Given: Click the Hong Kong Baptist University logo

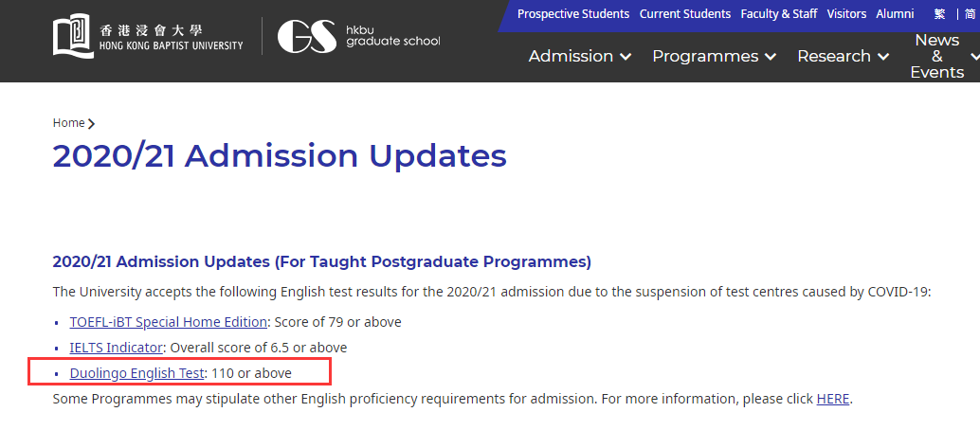Looking at the screenshot, I should click(148, 37).
